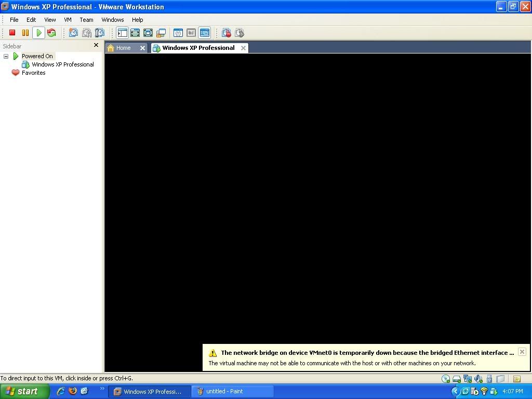Click the CD-ROM device status icon

point(445,379)
